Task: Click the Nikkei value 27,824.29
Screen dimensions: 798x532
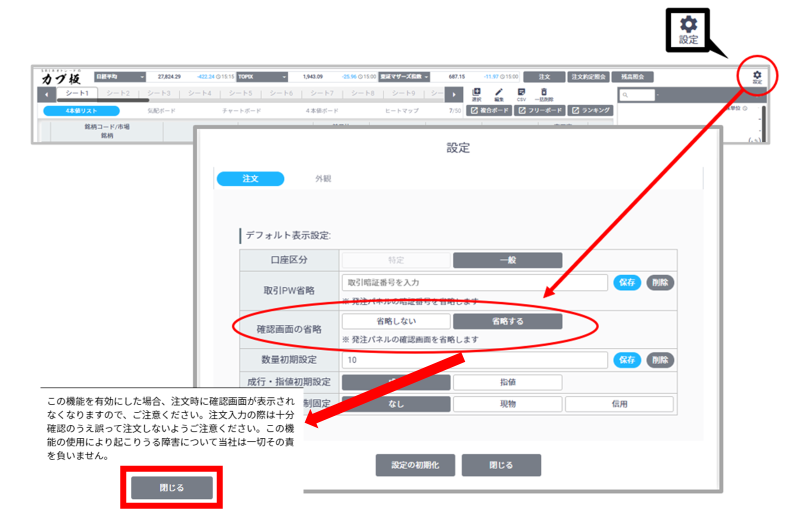Action: pyautogui.click(x=169, y=76)
